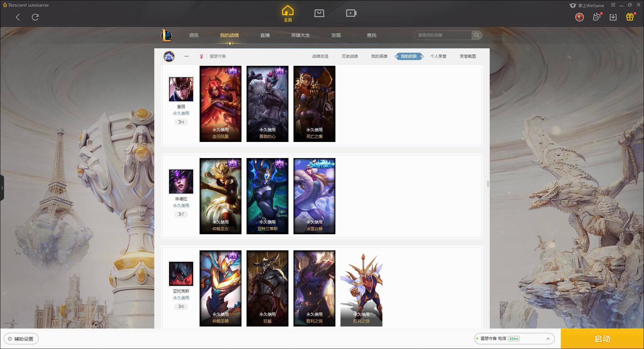Open the 荣誉截图 sub-tab
644x349 pixels.
click(468, 56)
